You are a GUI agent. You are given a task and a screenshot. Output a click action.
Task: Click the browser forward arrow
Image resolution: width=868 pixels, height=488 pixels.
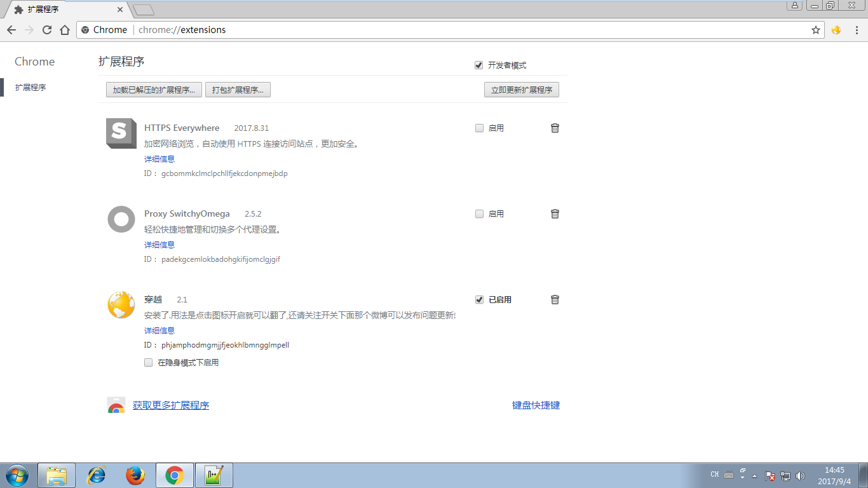point(29,30)
